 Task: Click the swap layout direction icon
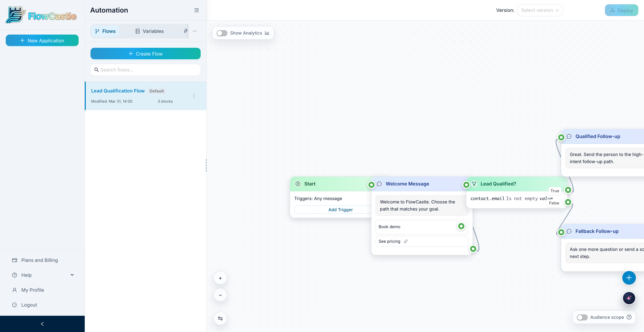[220, 318]
